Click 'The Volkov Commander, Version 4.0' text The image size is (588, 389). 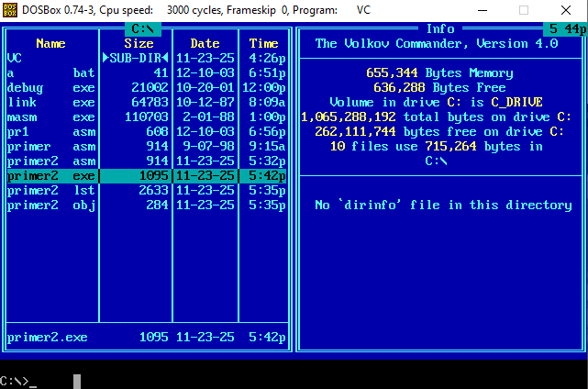pos(437,43)
